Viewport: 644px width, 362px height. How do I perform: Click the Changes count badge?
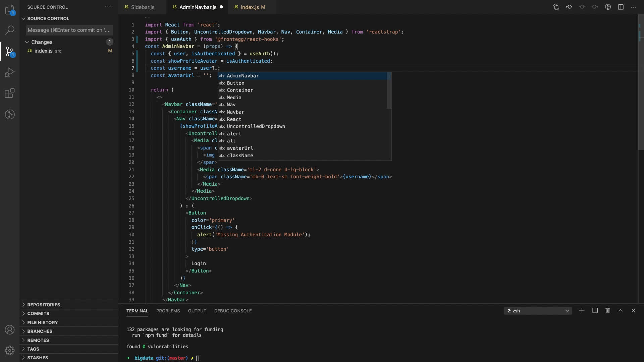coord(110,42)
